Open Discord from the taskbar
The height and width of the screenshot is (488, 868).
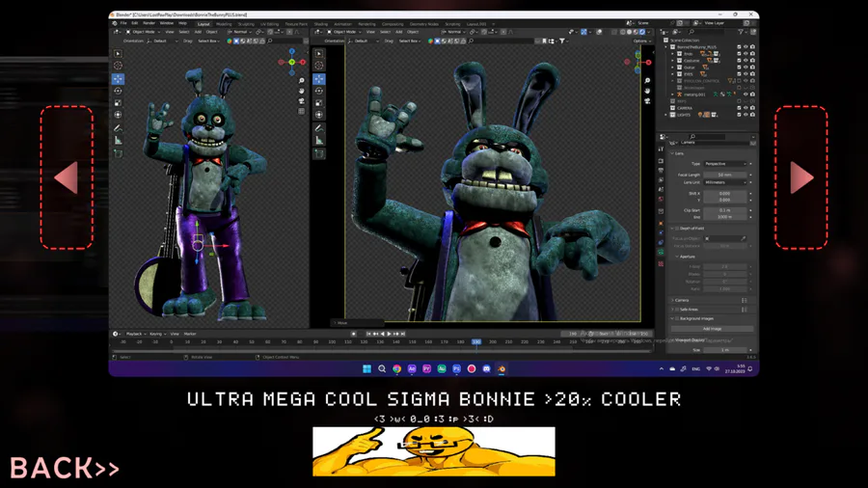tap(486, 369)
